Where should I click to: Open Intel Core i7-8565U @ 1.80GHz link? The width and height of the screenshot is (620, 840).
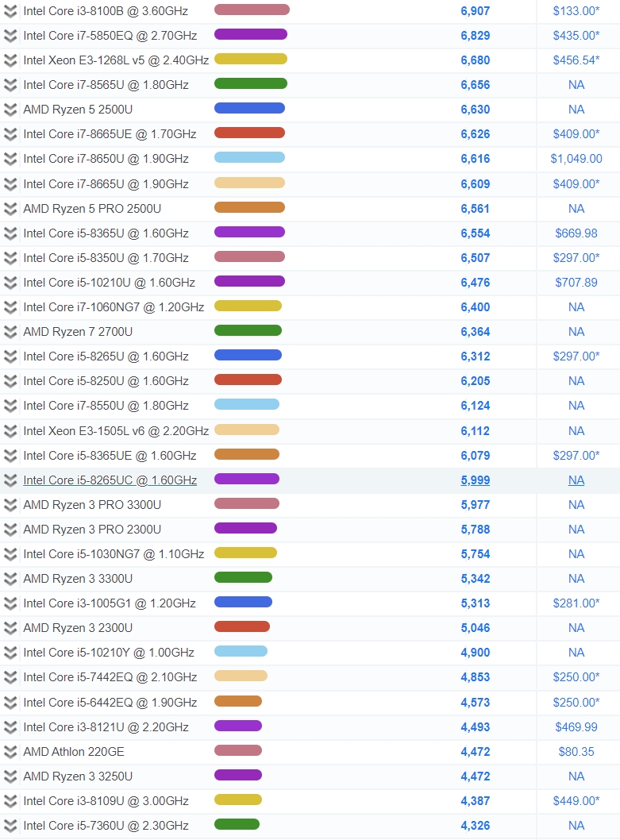(106, 85)
